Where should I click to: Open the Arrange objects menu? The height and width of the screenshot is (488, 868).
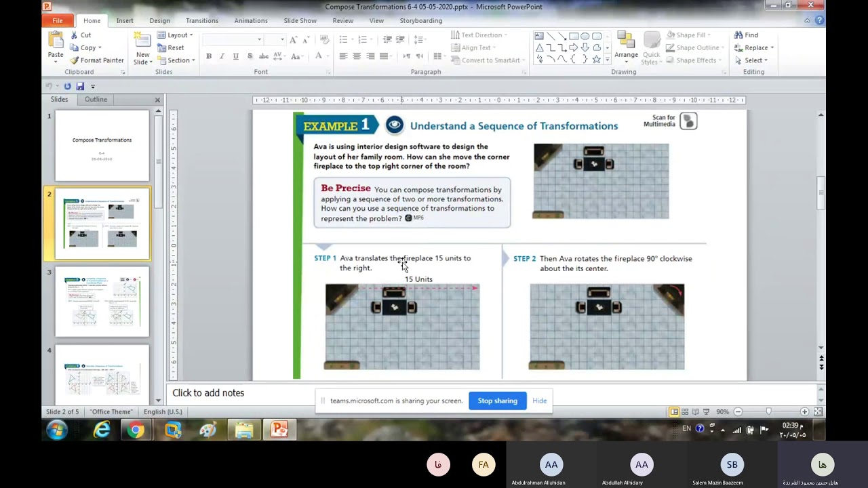pyautogui.click(x=626, y=47)
